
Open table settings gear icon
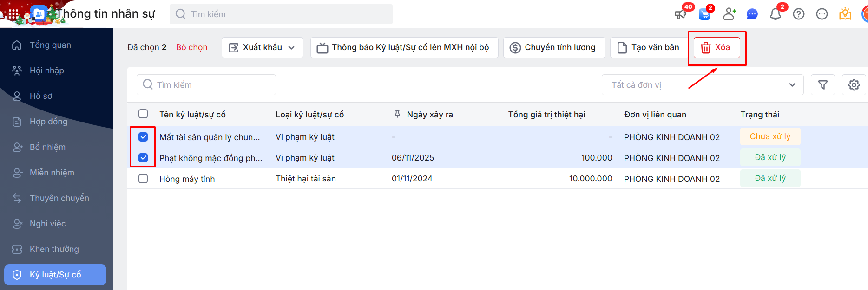[x=854, y=85]
